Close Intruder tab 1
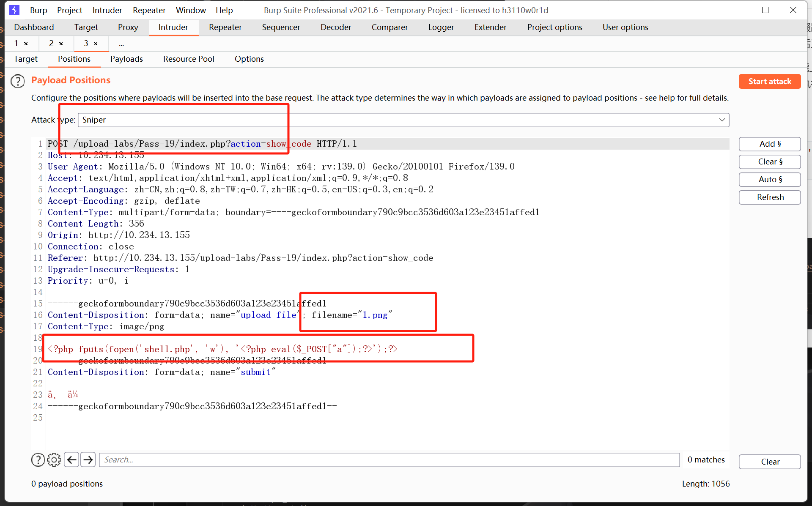Screen dimensions: 812x506 pos(26,44)
